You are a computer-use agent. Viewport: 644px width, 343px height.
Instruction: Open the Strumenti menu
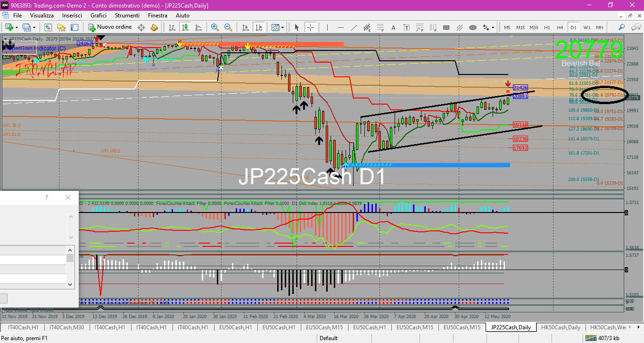coord(127,16)
